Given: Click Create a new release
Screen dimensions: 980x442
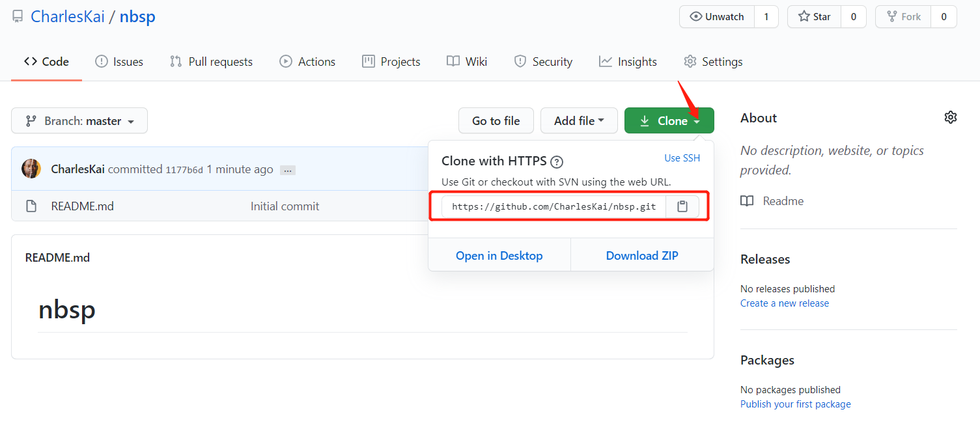Looking at the screenshot, I should coord(785,303).
